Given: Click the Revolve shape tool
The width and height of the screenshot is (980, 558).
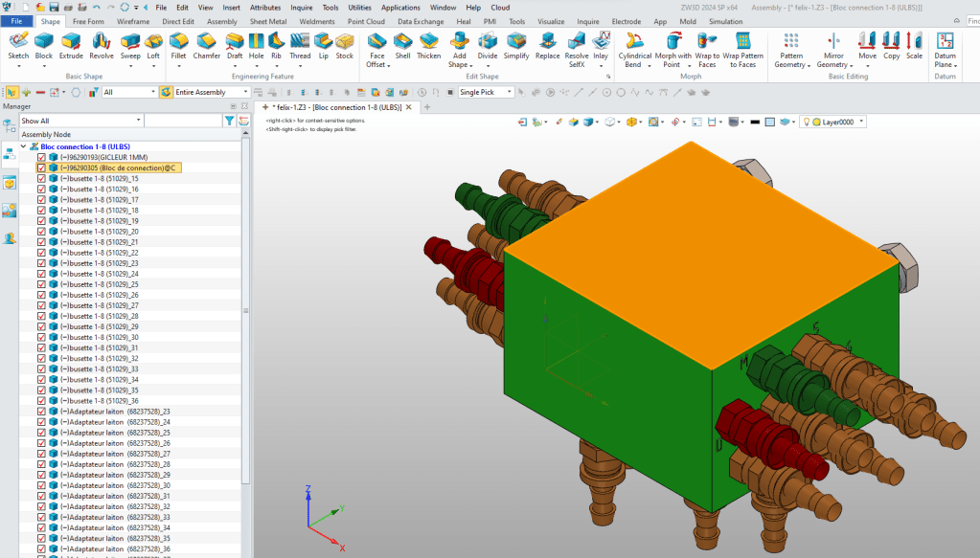Looking at the screenshot, I should point(102,45).
